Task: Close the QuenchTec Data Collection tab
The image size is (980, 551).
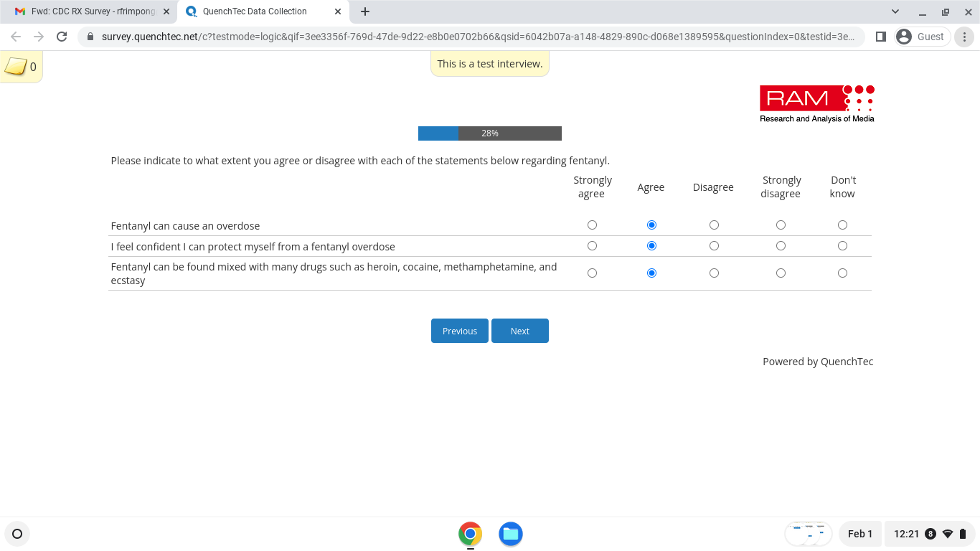Action: (338, 11)
